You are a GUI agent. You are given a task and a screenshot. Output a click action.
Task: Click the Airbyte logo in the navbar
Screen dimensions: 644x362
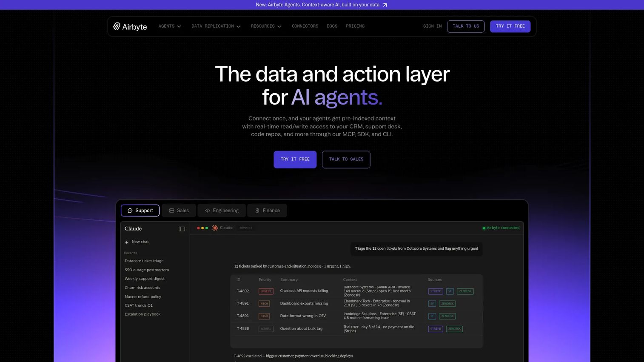click(x=130, y=26)
